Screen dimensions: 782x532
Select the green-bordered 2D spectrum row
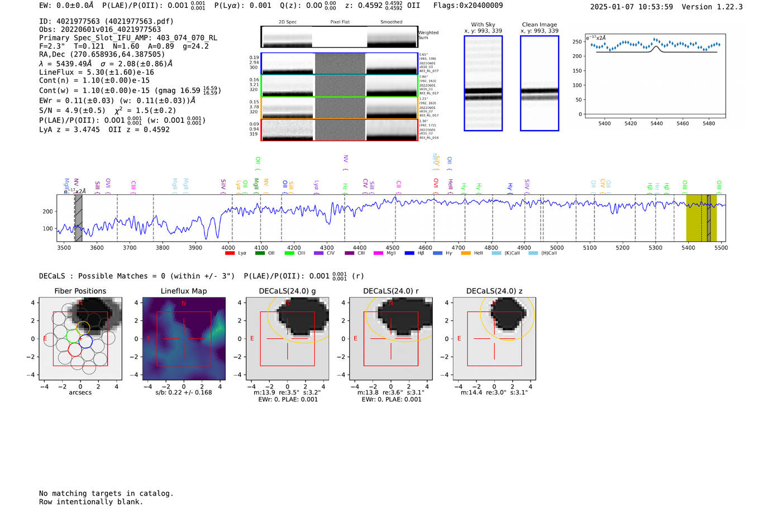[x=339, y=85]
